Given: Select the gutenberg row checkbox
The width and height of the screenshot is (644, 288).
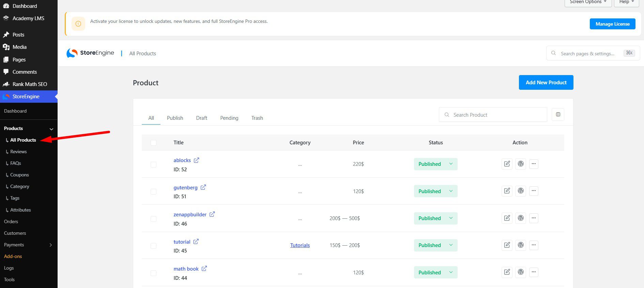Looking at the screenshot, I should pos(153,191).
